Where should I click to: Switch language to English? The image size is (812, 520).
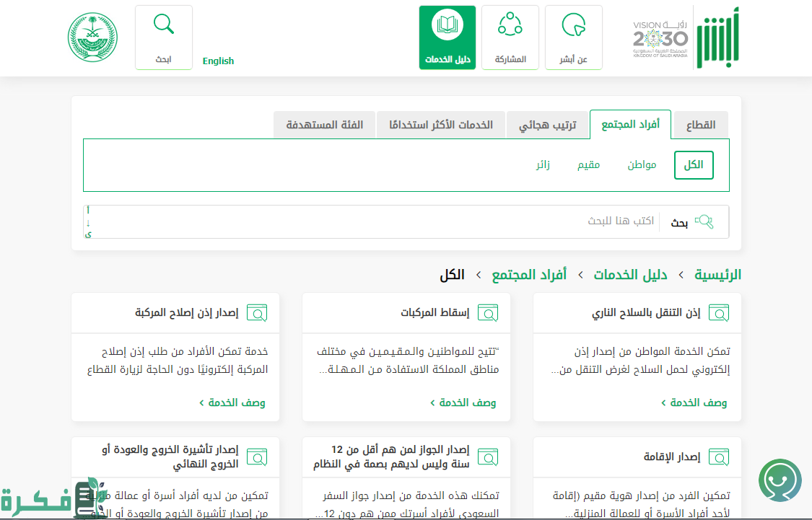[218, 61]
